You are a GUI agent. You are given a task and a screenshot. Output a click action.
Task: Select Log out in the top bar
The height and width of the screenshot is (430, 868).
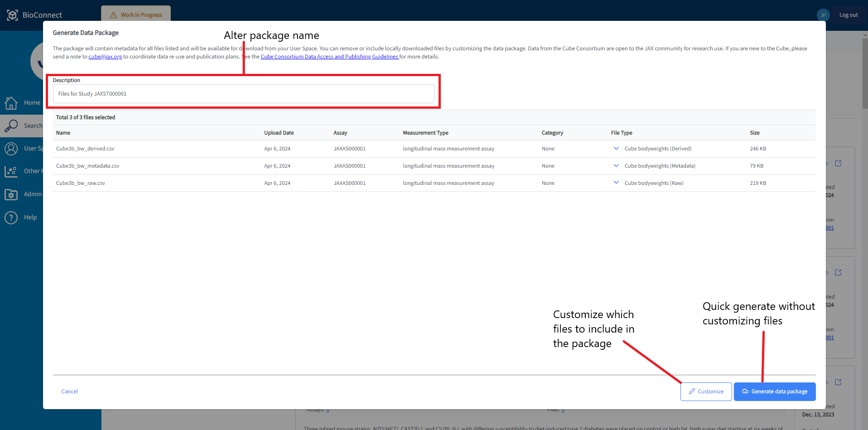(x=848, y=14)
